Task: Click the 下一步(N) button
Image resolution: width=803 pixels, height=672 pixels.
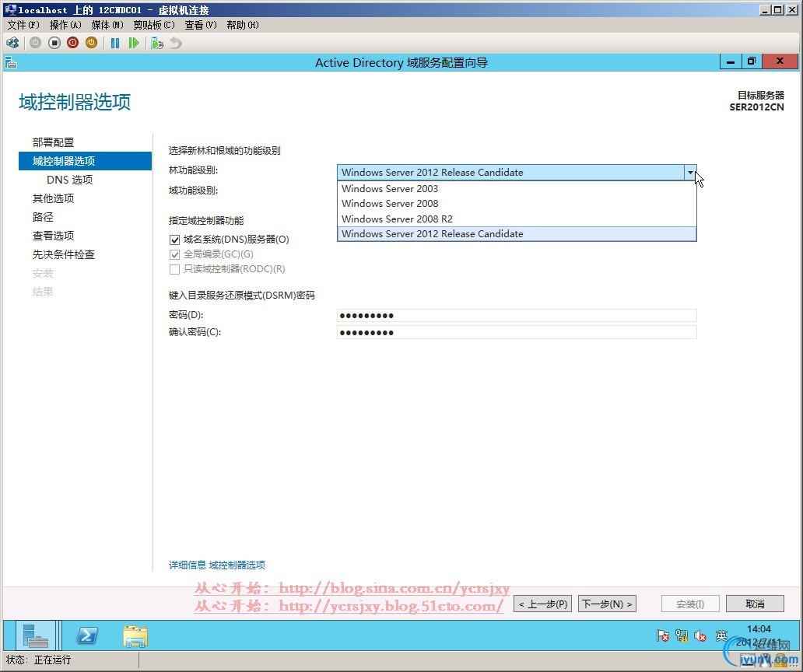Action: tap(607, 604)
